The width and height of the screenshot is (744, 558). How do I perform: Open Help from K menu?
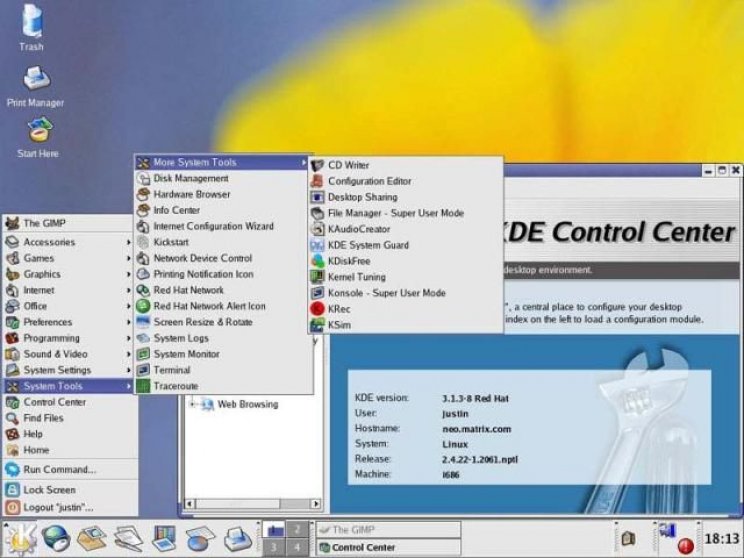69,434
